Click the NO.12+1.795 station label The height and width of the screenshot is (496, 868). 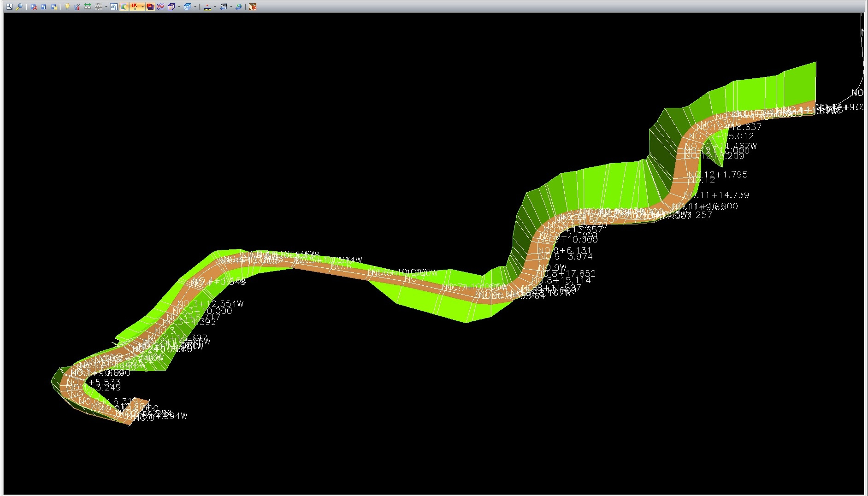[718, 175]
